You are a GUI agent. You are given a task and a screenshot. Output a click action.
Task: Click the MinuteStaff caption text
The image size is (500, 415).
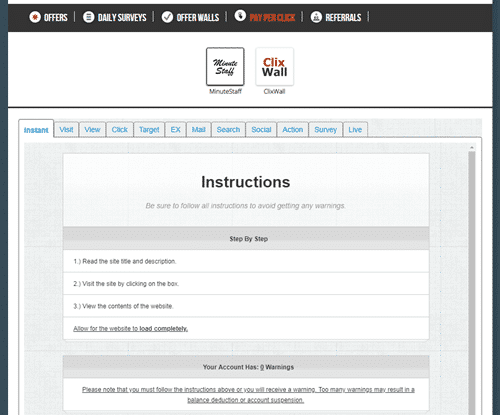coord(225,91)
